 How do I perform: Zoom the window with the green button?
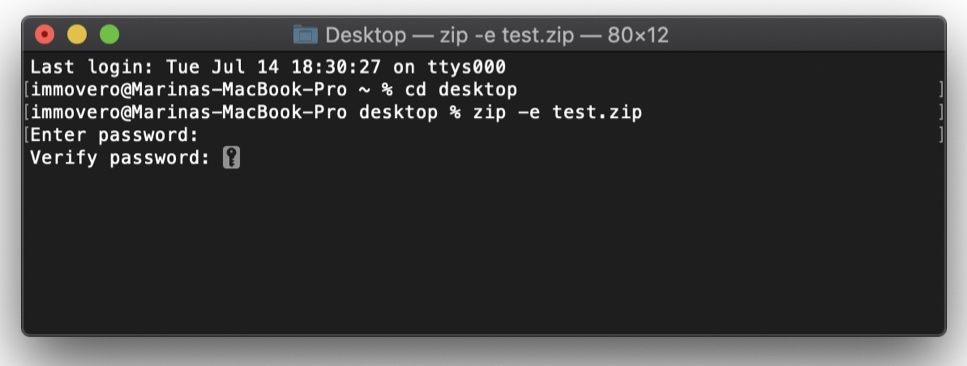[x=109, y=34]
